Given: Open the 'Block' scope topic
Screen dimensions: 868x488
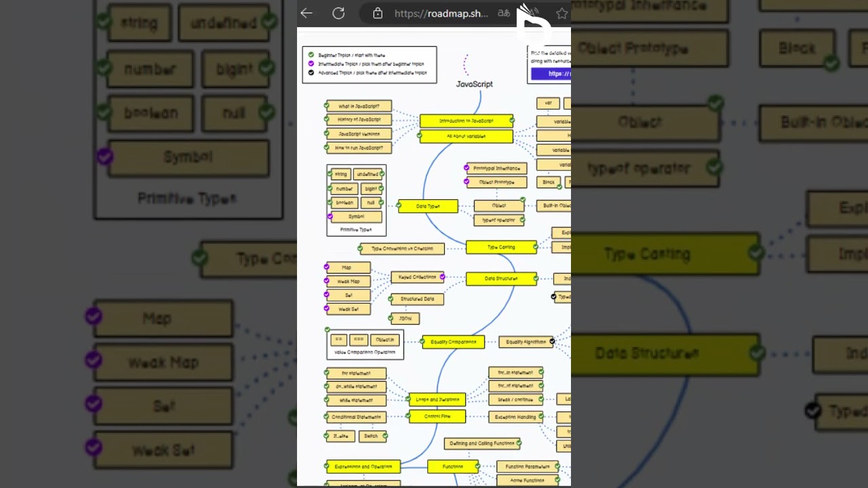Looking at the screenshot, I should point(548,182).
